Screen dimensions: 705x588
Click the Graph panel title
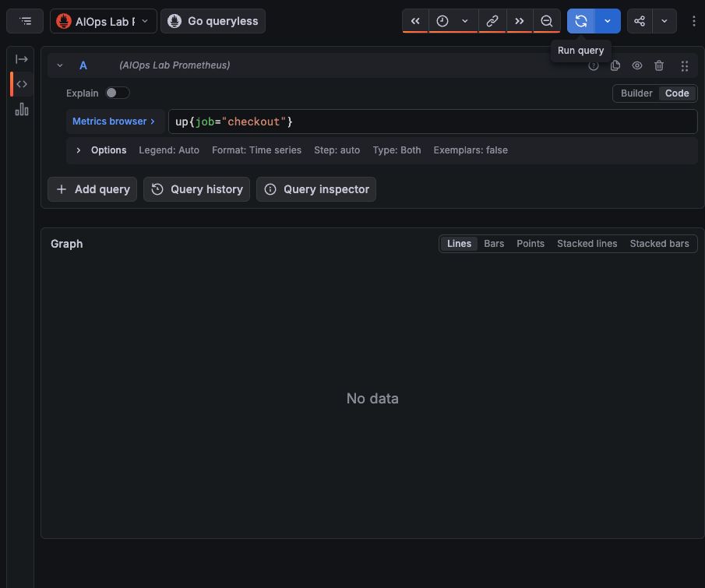pyautogui.click(x=66, y=244)
